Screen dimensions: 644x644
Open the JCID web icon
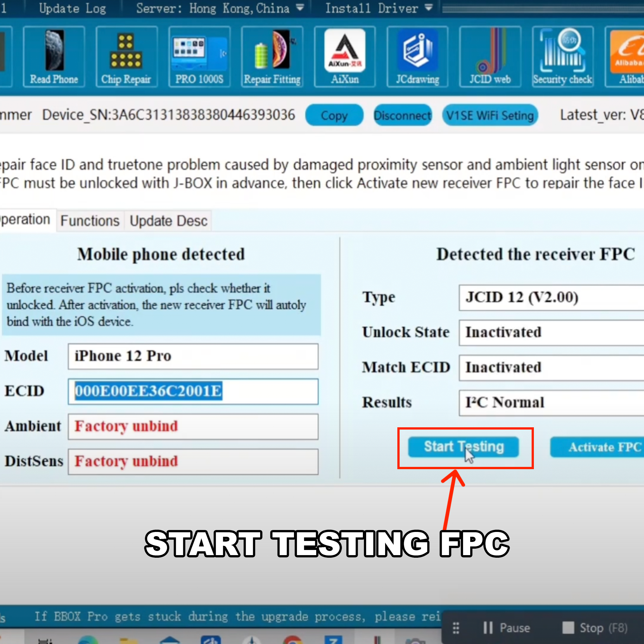pyautogui.click(x=490, y=57)
